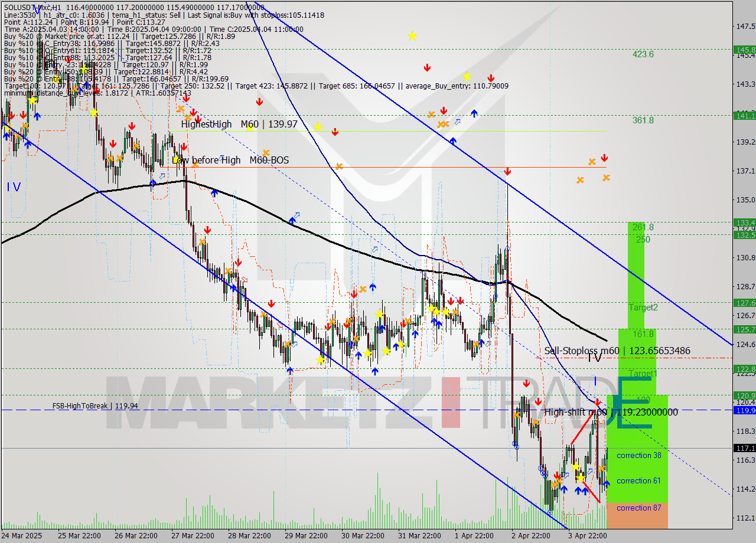Select the HighestHigh M60 139.97 label
The height and width of the screenshot is (543, 756).
(239, 125)
